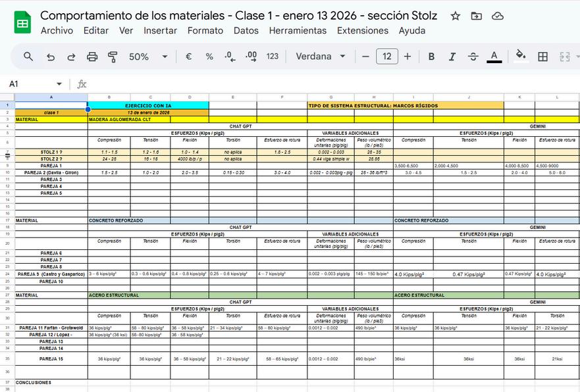Click the merge cells icon
This screenshot has width=580, height=392.
pyautogui.click(x=564, y=57)
